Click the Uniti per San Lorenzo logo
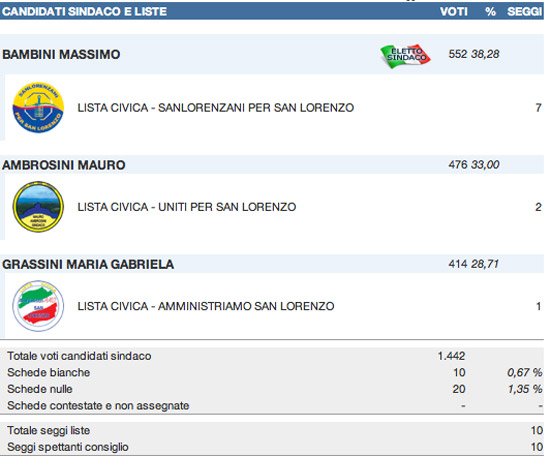The height and width of the screenshot is (456, 550). tap(38, 207)
